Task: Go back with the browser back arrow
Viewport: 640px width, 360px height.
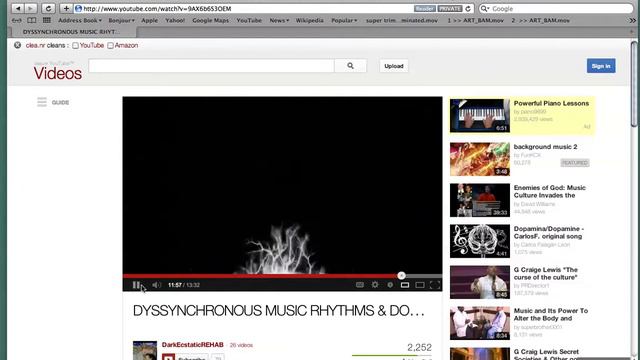Action: pos(18,8)
